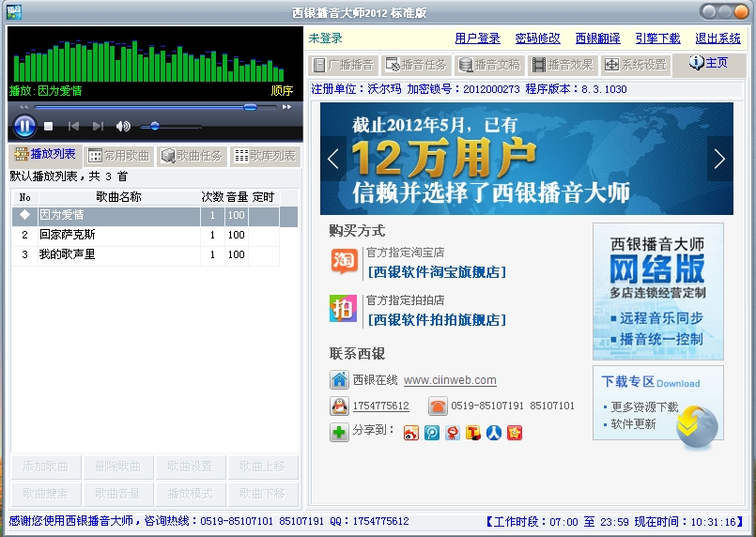Open the 网络版 promo panel
This screenshot has width=756, height=537.
click(658, 291)
